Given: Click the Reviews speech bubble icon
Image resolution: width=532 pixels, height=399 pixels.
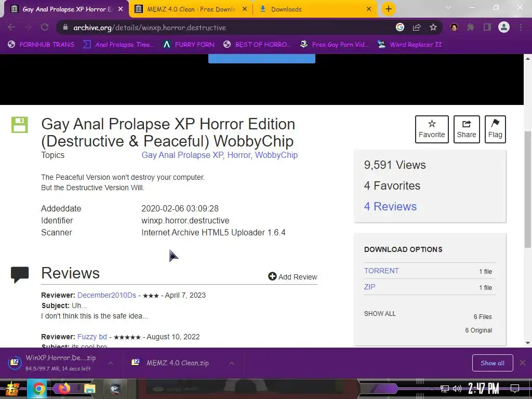Looking at the screenshot, I should point(20,274).
